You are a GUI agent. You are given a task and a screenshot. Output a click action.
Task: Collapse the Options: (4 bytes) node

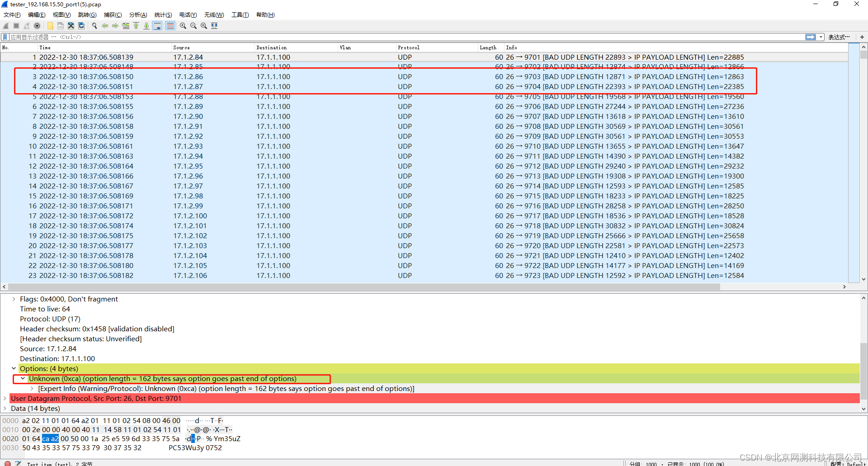(x=14, y=368)
